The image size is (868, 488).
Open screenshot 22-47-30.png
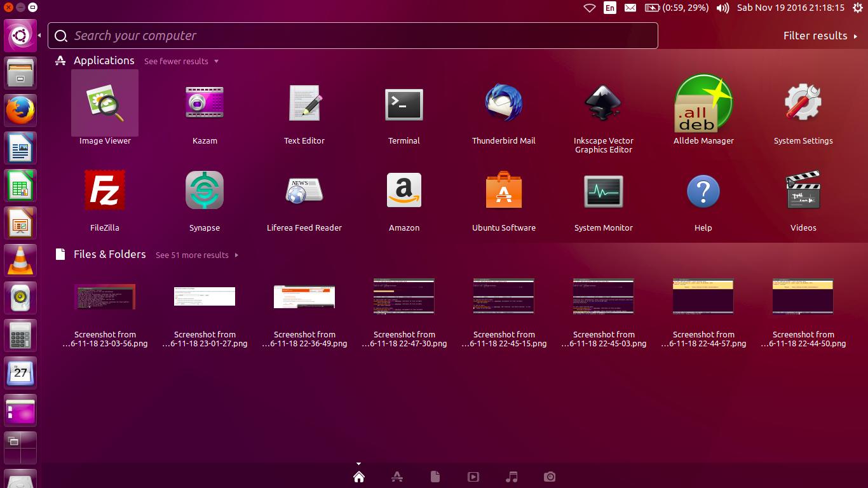[404, 296]
